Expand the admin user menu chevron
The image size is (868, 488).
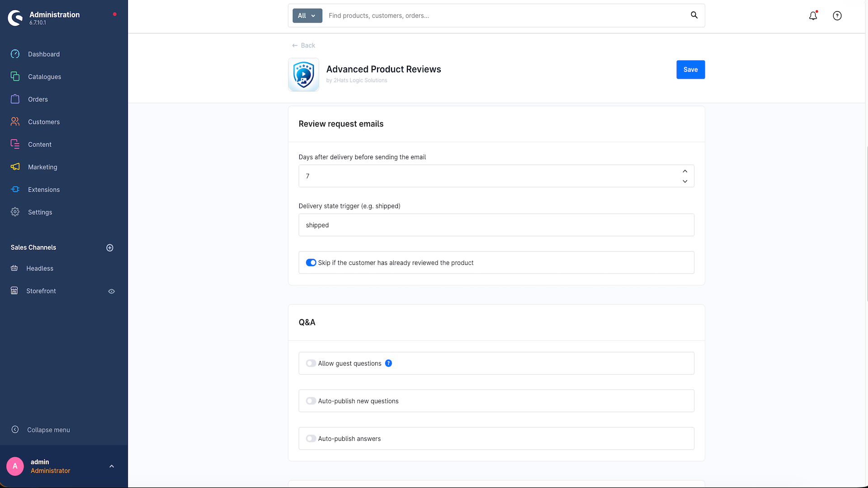coord(112,466)
